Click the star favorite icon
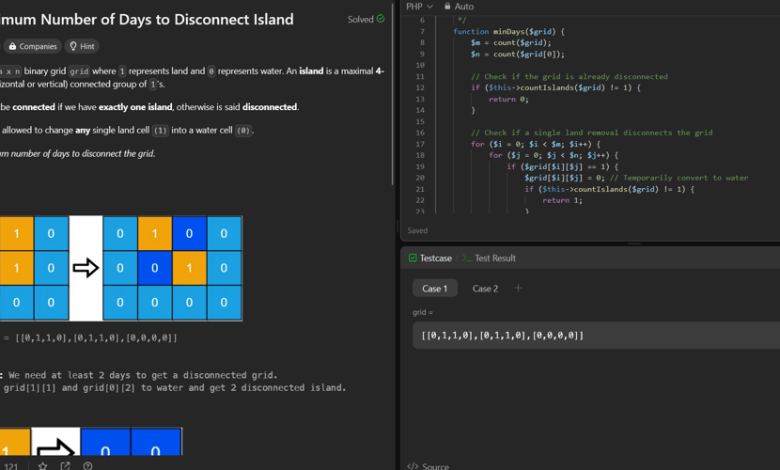This screenshot has height=470, width=780. [43, 466]
